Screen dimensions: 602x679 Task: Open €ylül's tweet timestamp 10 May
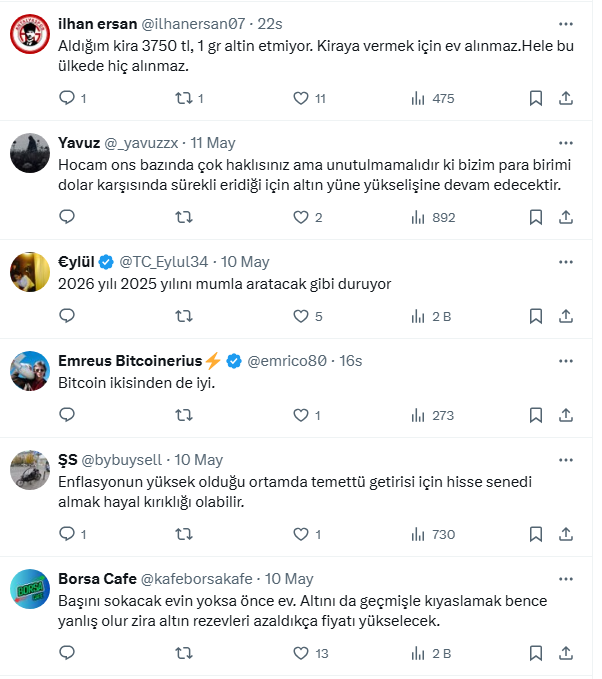[244, 261]
